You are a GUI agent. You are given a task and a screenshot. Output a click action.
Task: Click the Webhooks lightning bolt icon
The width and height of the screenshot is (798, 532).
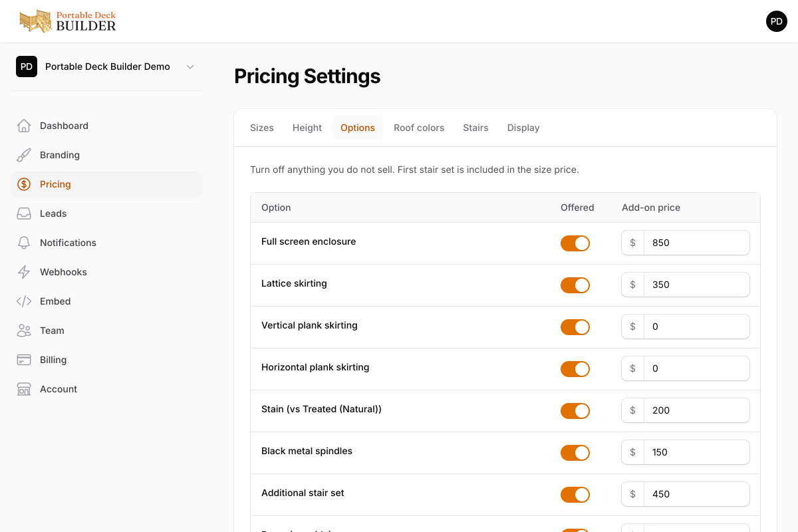coord(24,272)
